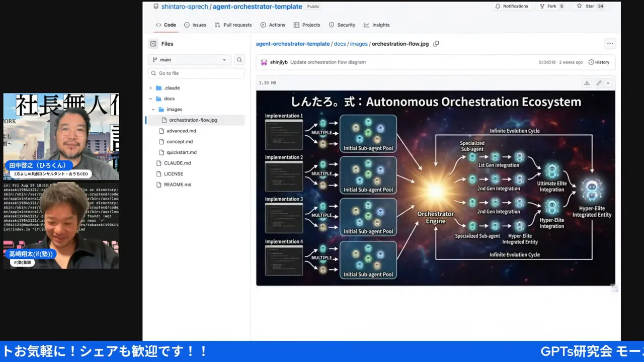Open the main branch dropdown
Screen dimensions: 644x362
[x=189, y=59]
